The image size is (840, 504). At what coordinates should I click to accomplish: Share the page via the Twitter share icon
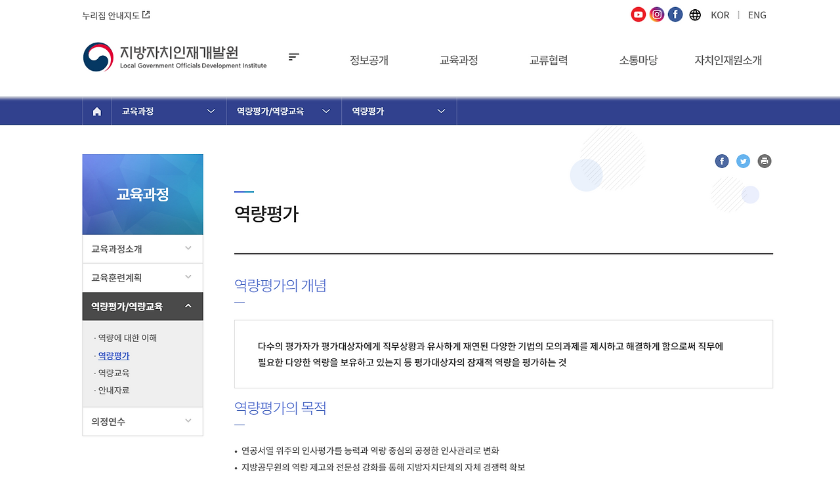(x=743, y=161)
